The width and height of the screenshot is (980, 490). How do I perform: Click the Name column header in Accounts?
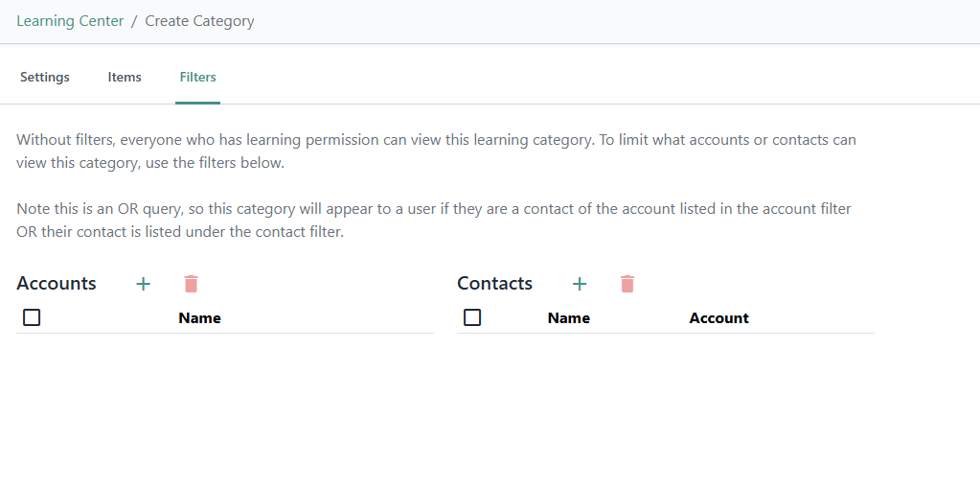199,318
